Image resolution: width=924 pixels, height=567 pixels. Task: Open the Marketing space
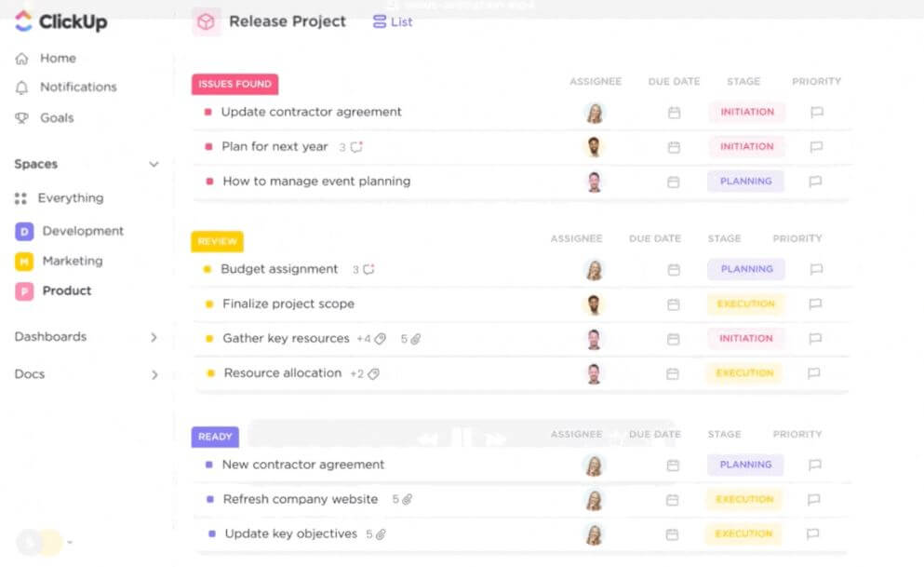tap(73, 261)
